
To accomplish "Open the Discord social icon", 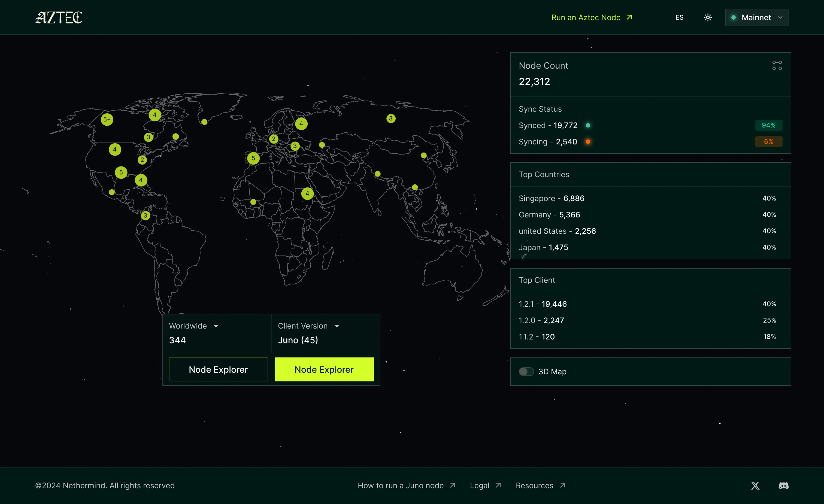I will click(784, 485).
